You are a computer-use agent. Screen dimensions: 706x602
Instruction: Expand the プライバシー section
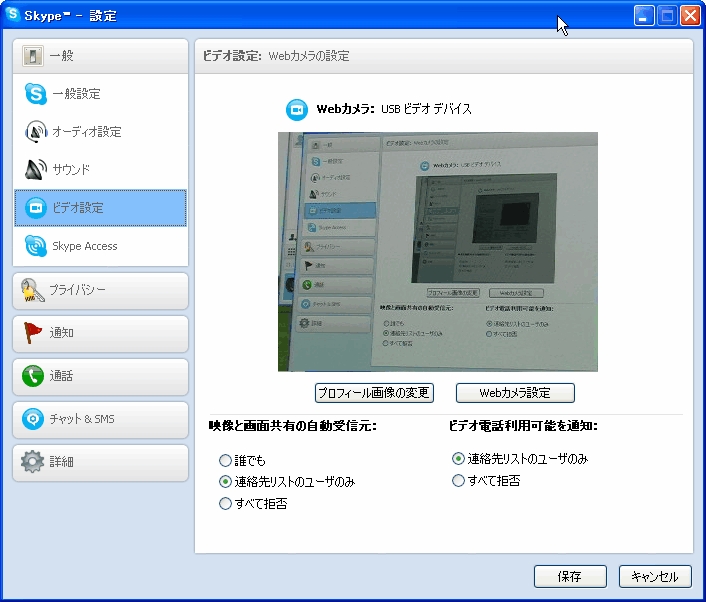click(x=100, y=290)
